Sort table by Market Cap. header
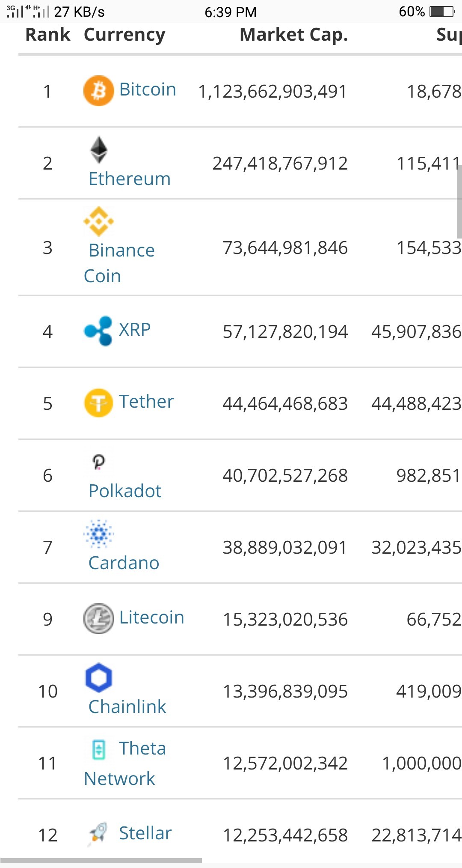The width and height of the screenshot is (462, 868). coord(294,35)
